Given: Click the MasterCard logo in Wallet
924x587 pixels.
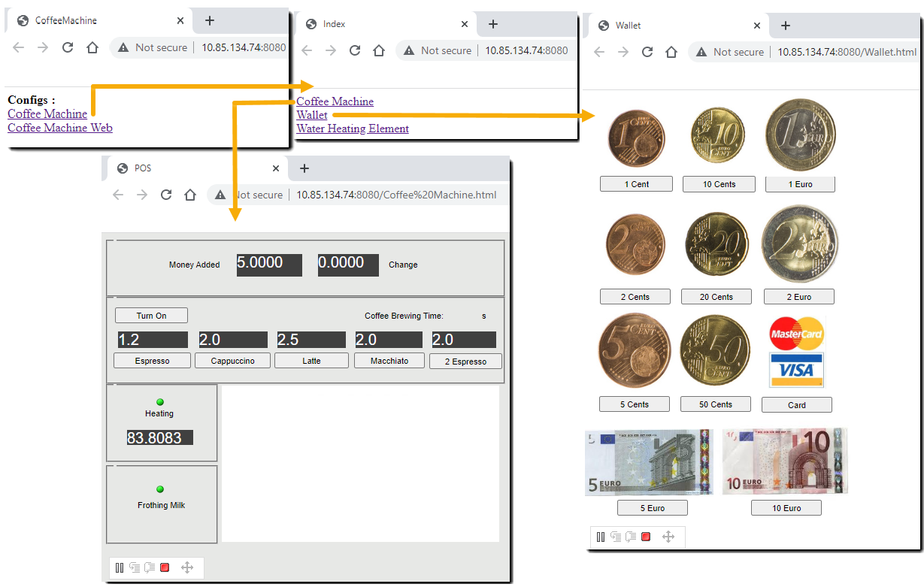Looking at the screenshot, I should coord(797,333).
